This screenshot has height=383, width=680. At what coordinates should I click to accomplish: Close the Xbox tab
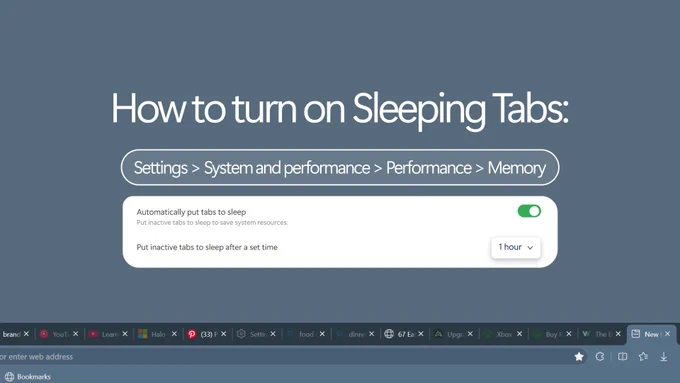click(x=520, y=334)
